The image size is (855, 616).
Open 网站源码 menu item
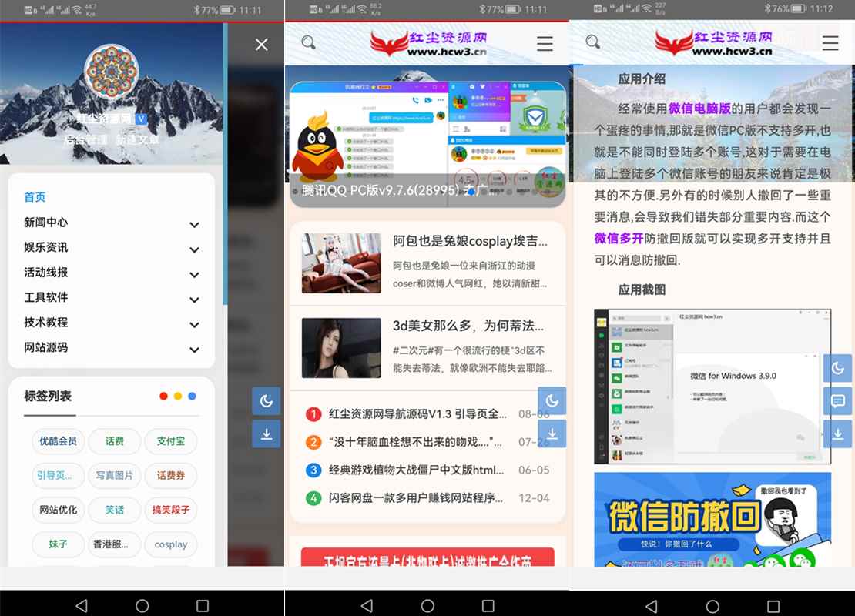(x=45, y=347)
